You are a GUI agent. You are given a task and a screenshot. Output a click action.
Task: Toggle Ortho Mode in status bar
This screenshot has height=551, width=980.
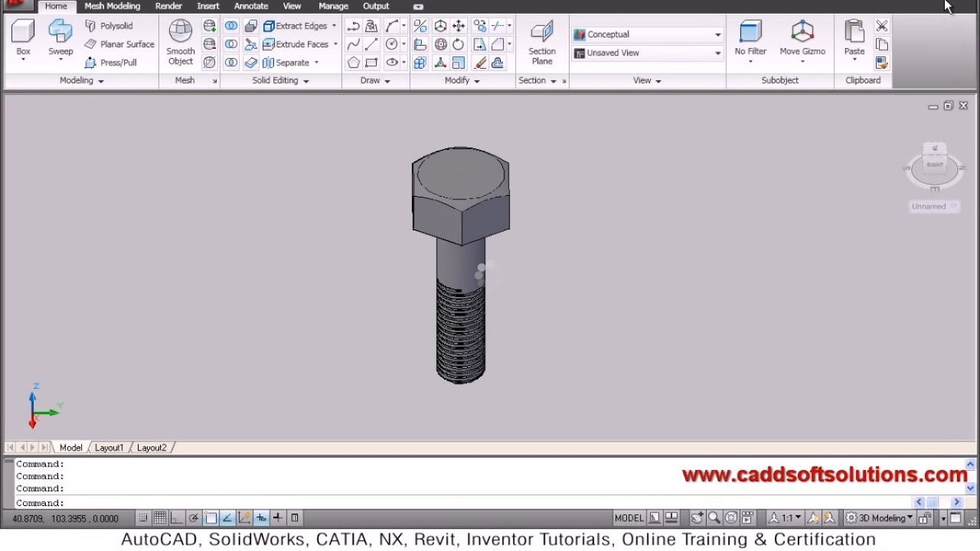[x=177, y=518]
